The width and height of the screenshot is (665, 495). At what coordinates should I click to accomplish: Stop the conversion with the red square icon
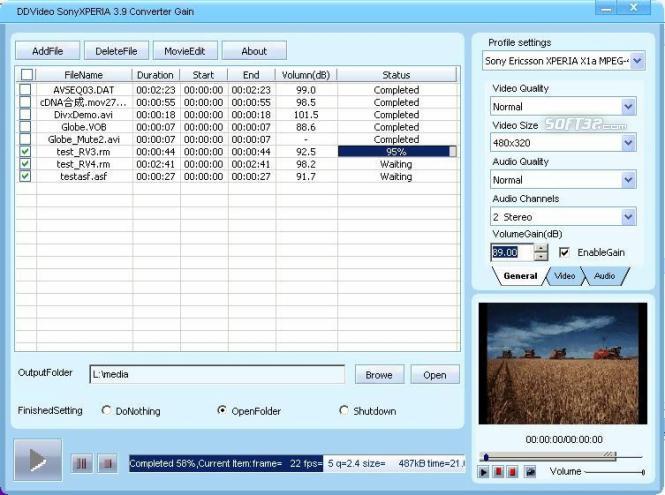click(108, 464)
